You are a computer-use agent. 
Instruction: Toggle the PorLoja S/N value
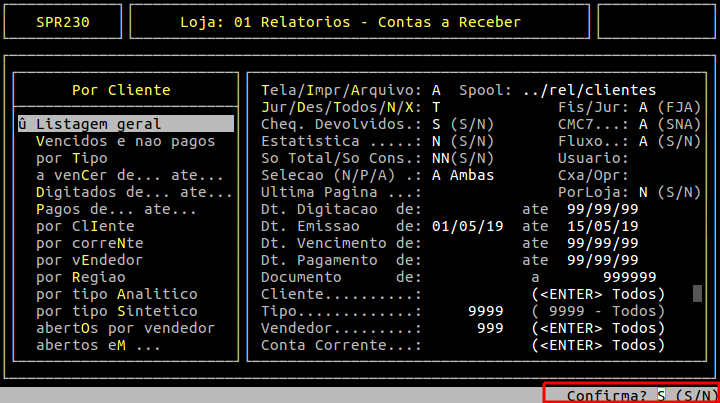[x=643, y=192]
